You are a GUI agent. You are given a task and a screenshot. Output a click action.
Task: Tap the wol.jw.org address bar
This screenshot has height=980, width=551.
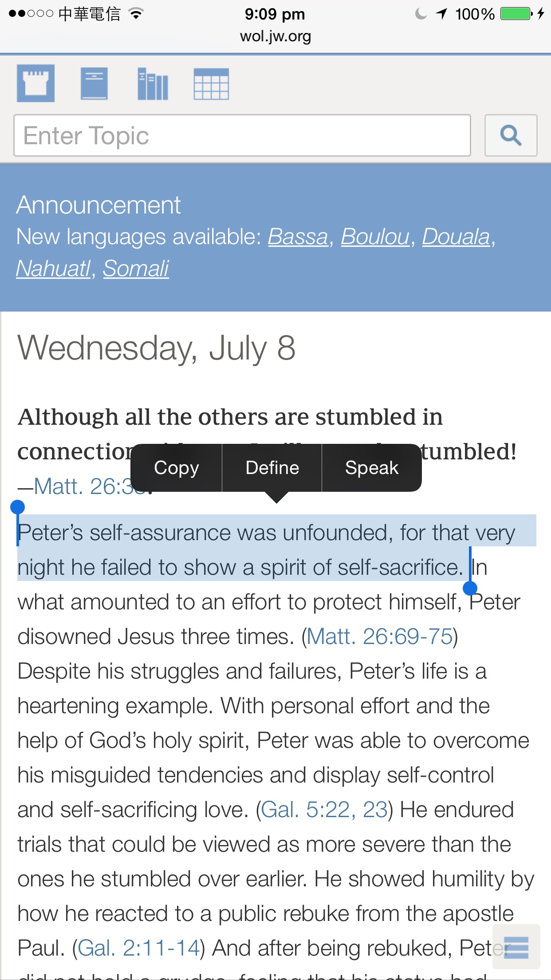275,36
